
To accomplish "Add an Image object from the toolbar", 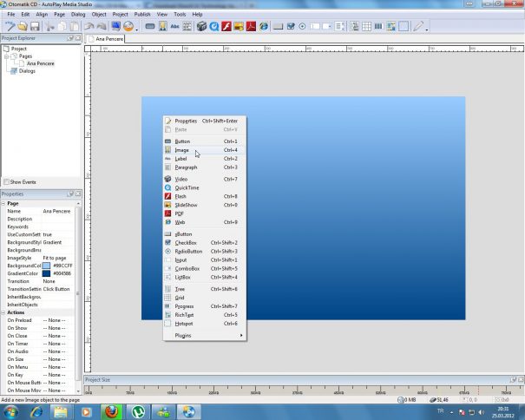I will 163,26.
